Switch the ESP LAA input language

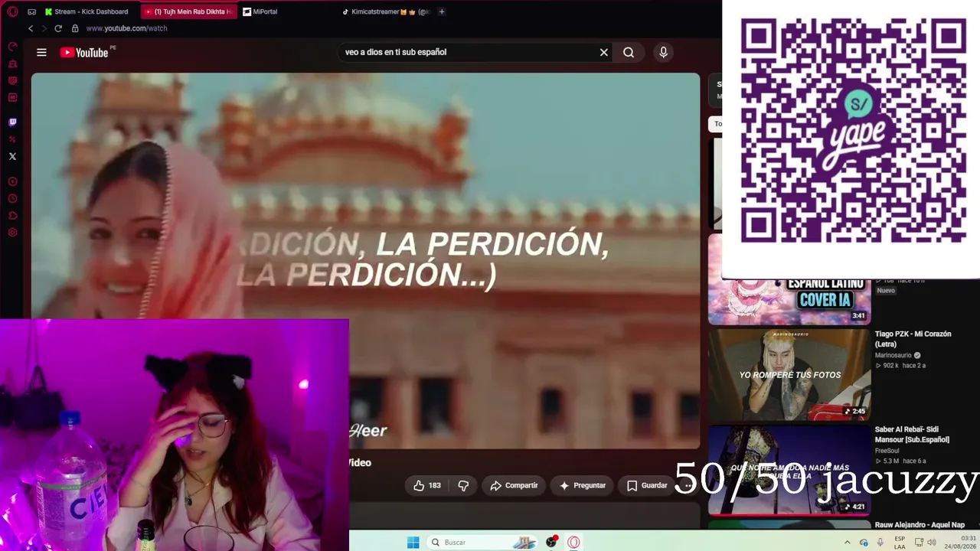tap(900, 542)
